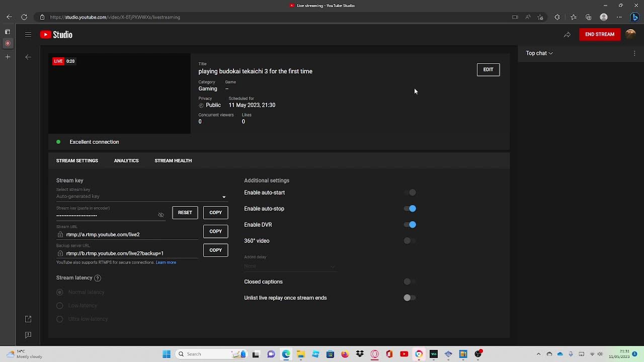Open File Explorer from the taskbar

300,354
